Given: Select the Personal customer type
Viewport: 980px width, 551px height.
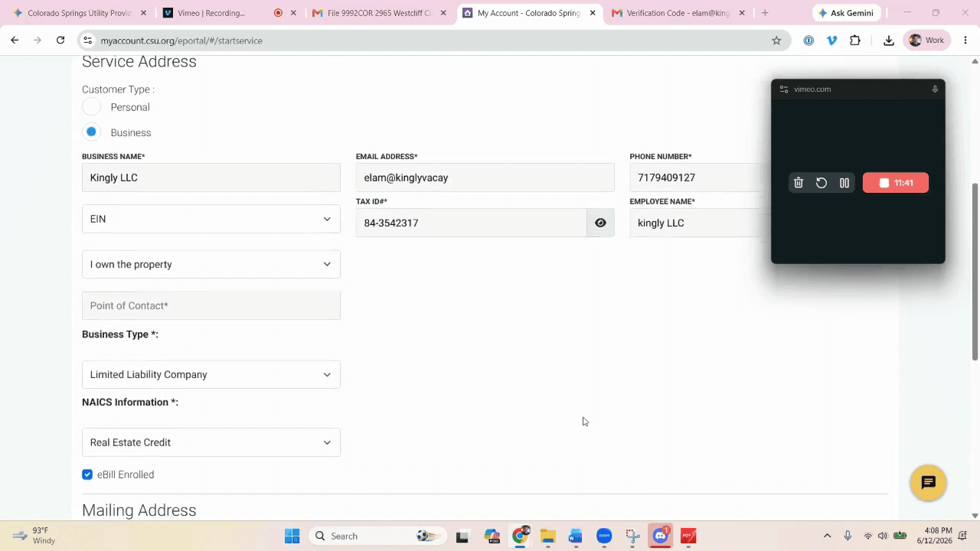Looking at the screenshot, I should coord(91,107).
